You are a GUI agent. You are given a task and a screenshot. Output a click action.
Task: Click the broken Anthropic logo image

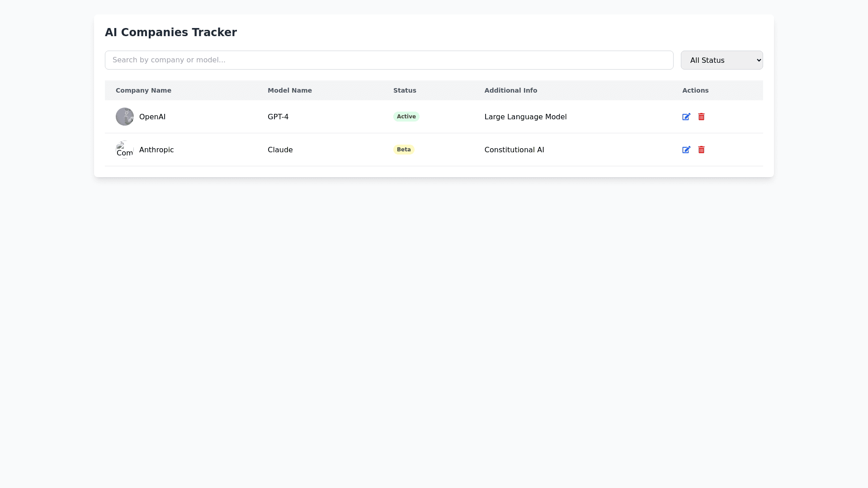pos(124,150)
